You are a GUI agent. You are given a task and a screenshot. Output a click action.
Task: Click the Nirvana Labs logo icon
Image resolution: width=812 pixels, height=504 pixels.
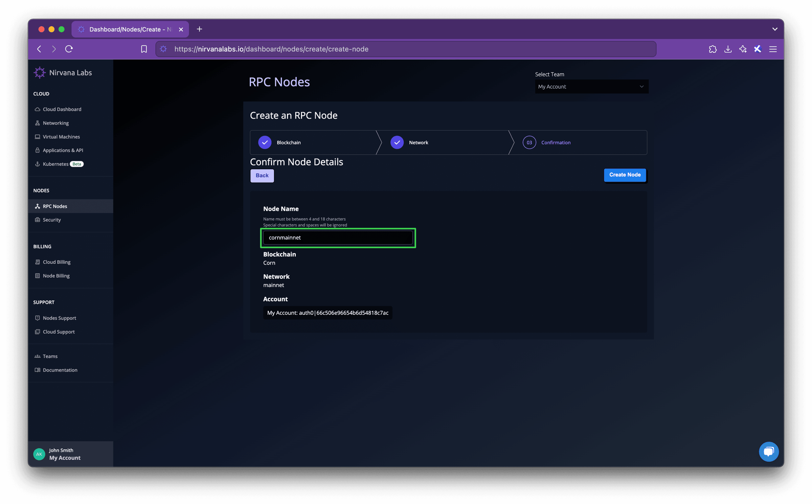(40, 73)
